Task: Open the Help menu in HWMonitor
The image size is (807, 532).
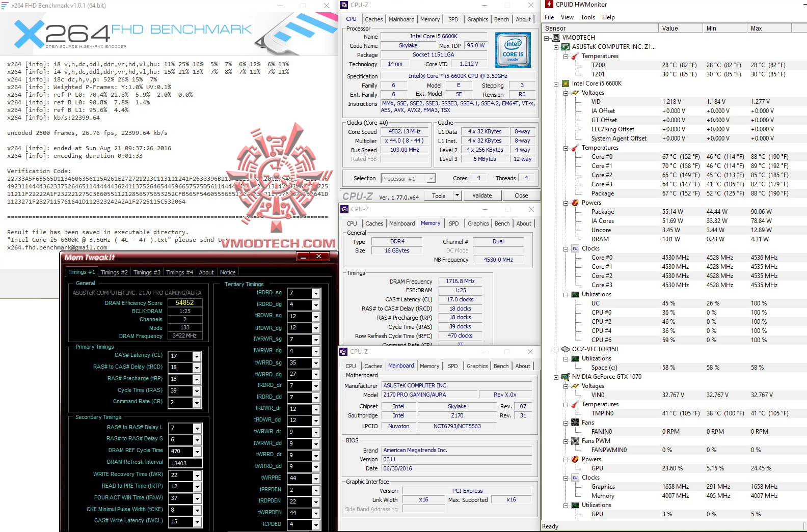Action: 608,17
